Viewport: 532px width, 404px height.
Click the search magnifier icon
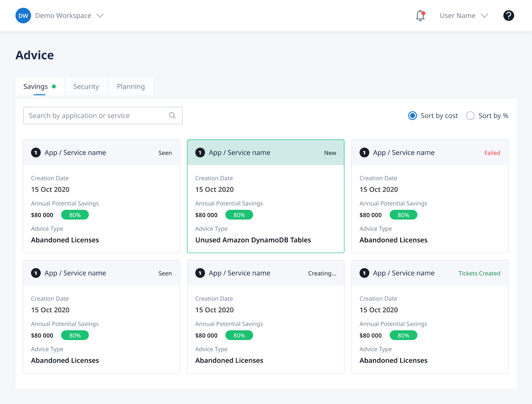tap(172, 115)
